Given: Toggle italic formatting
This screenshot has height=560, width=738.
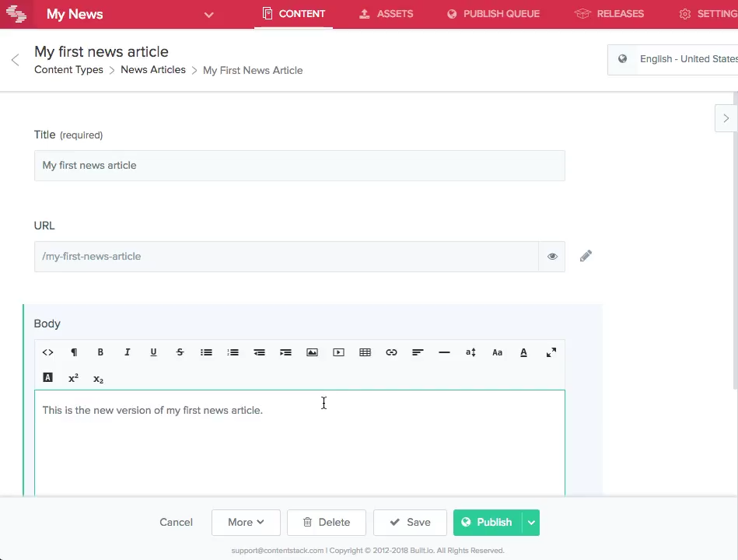Looking at the screenshot, I should point(127,352).
